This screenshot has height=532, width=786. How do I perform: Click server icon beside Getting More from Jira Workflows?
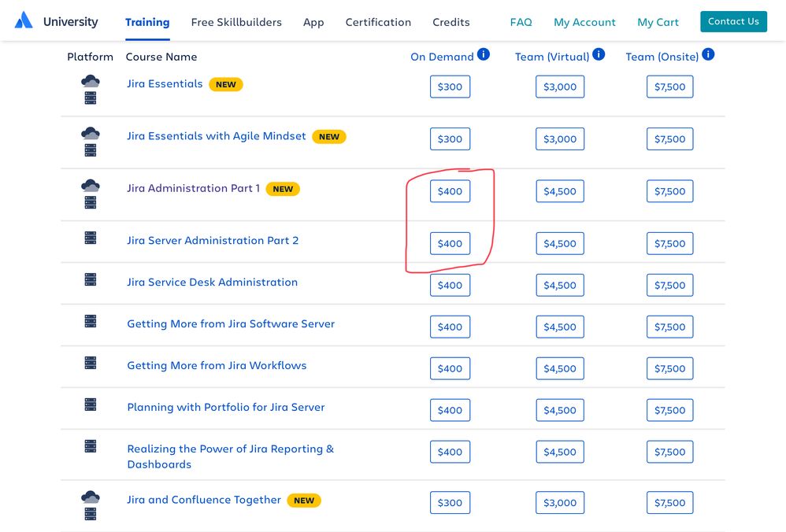pos(91,363)
